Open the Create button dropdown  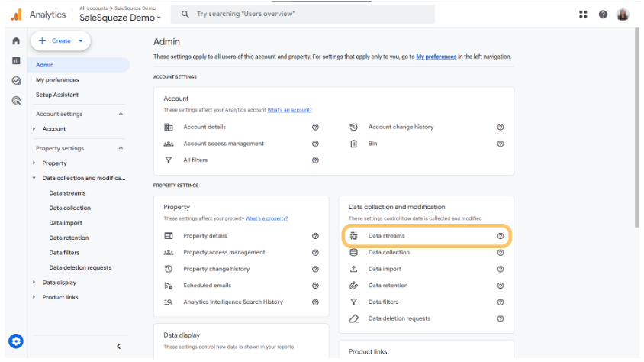(81, 40)
